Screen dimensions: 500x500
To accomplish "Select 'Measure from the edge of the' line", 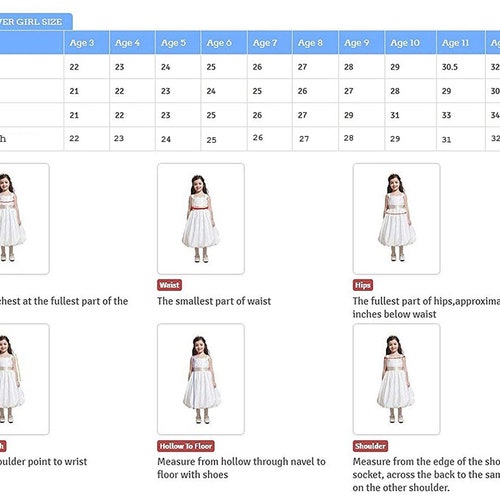I will 426,462.
